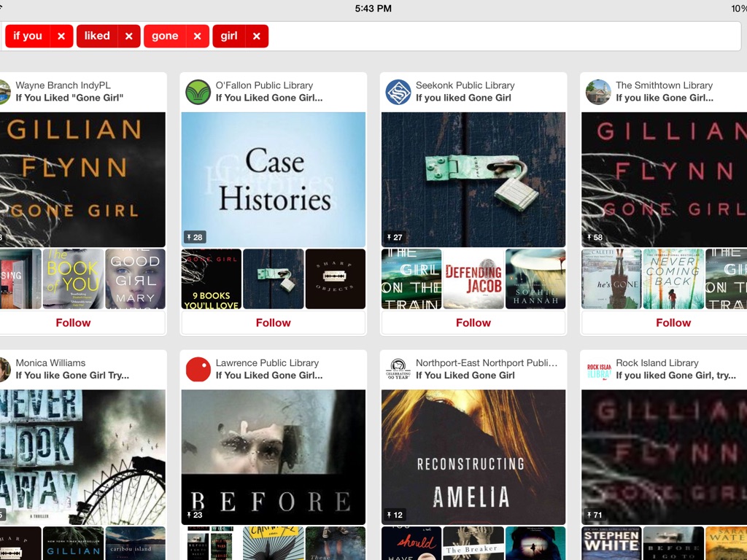Image resolution: width=747 pixels, height=560 pixels.
Task: Remove the "liked" search tag
Action: (128, 36)
